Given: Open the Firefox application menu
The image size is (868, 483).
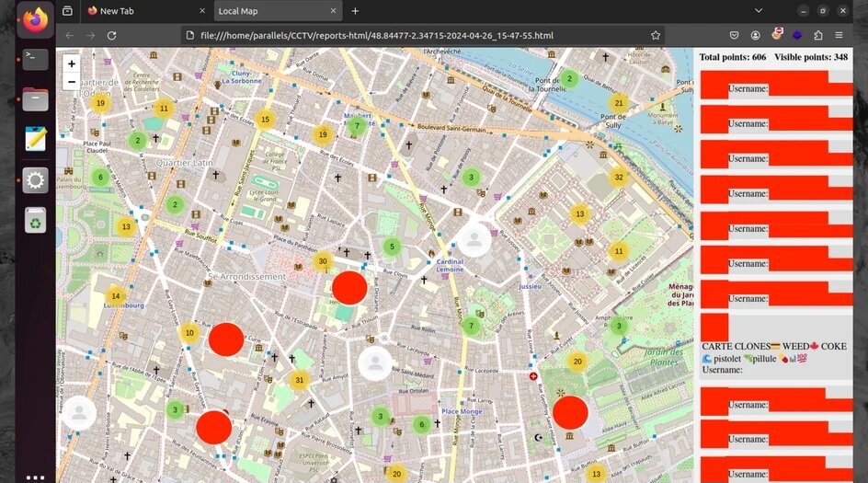Looking at the screenshot, I should point(839,36).
